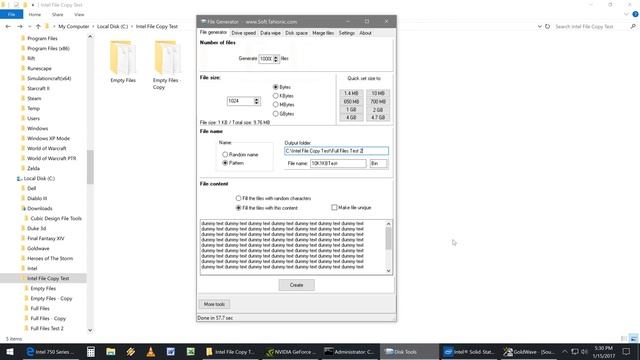Open the About tab
This screenshot has height=360, width=640.
[x=365, y=33]
